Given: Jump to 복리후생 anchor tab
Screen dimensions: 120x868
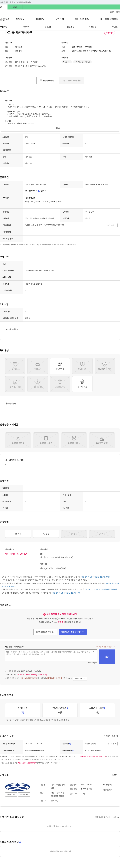Looking at the screenshot, I should [70, 27].
